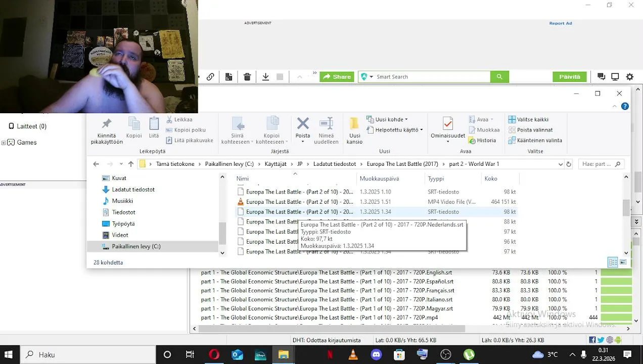Image resolution: width=643 pixels, height=364 pixels.
Task: Expand the Games tree node
Action: 4,143
